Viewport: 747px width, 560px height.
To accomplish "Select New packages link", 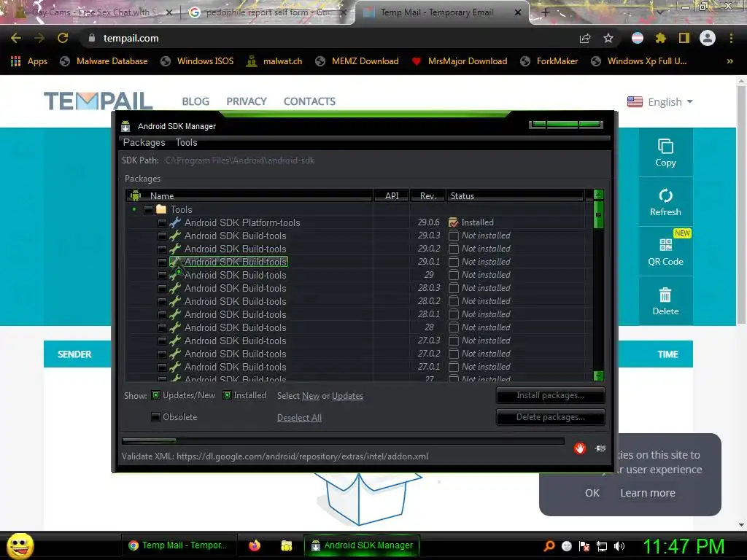I will click(311, 396).
